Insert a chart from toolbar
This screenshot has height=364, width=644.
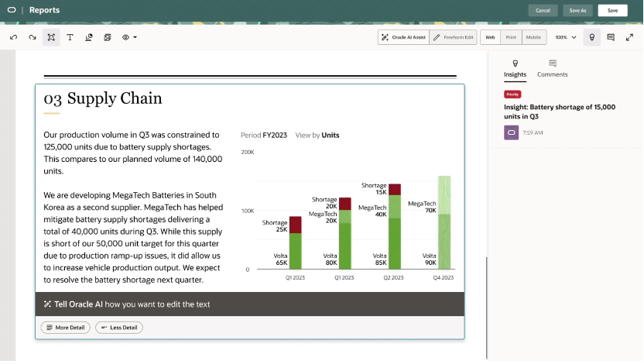pyautogui.click(x=89, y=37)
